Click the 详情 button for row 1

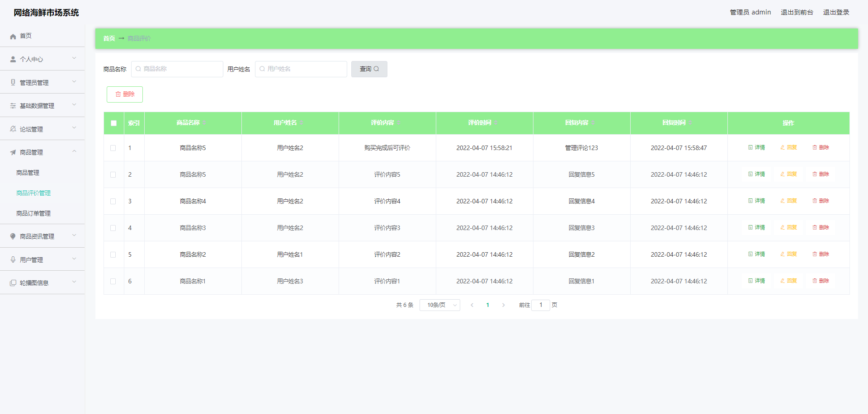tap(756, 147)
